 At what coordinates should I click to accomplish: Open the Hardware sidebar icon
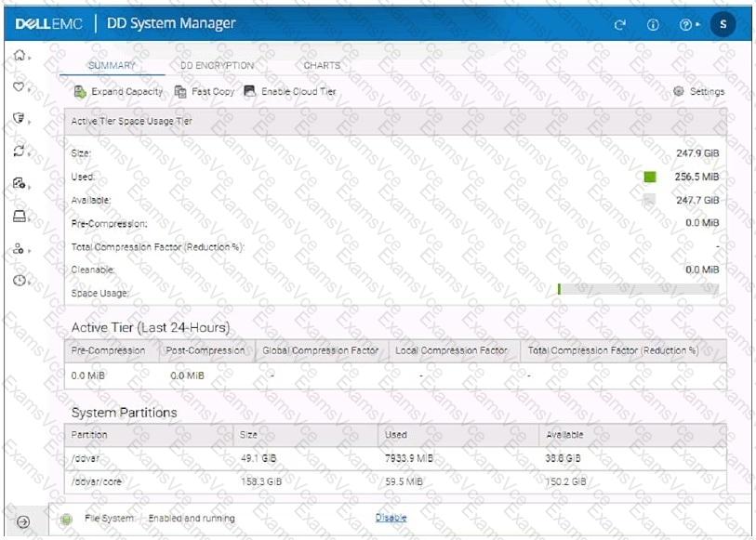click(20, 216)
